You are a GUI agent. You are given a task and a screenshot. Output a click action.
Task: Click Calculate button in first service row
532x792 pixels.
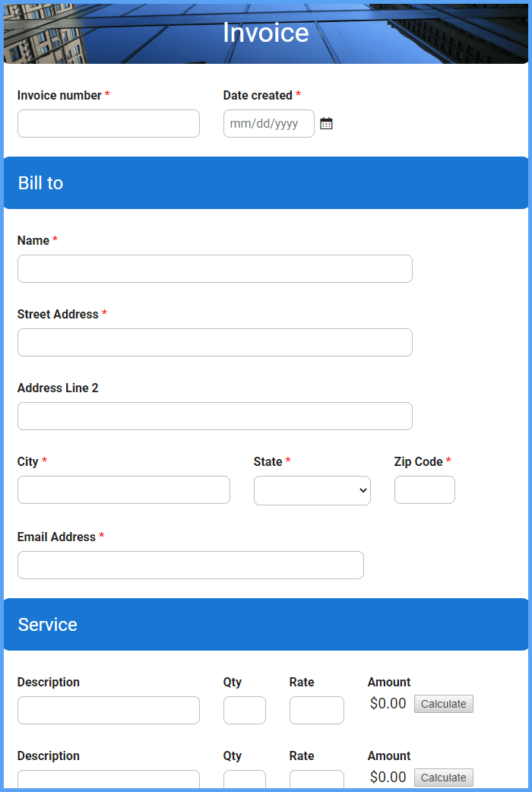444,704
